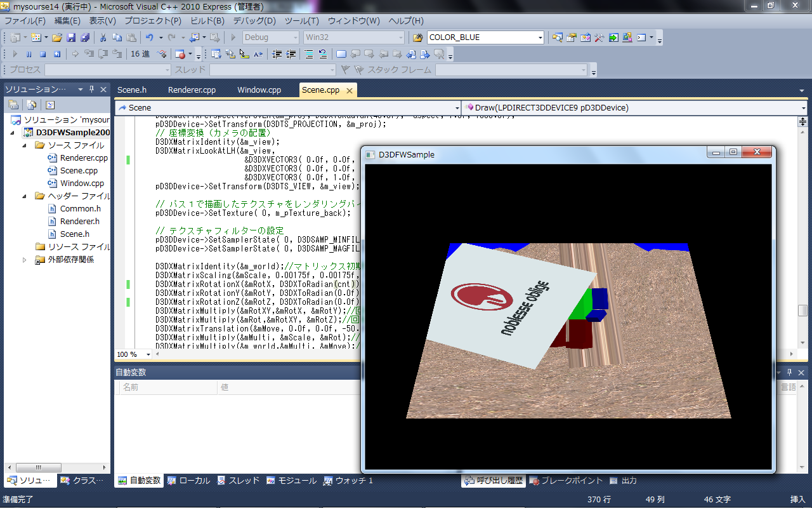Open the Toolbox hammer-and-wrench icon

599,37
